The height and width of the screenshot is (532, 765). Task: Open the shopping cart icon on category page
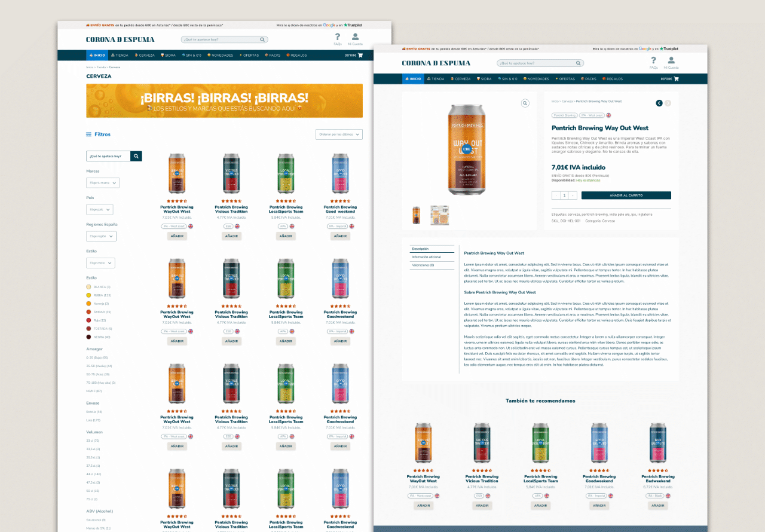(x=360, y=55)
